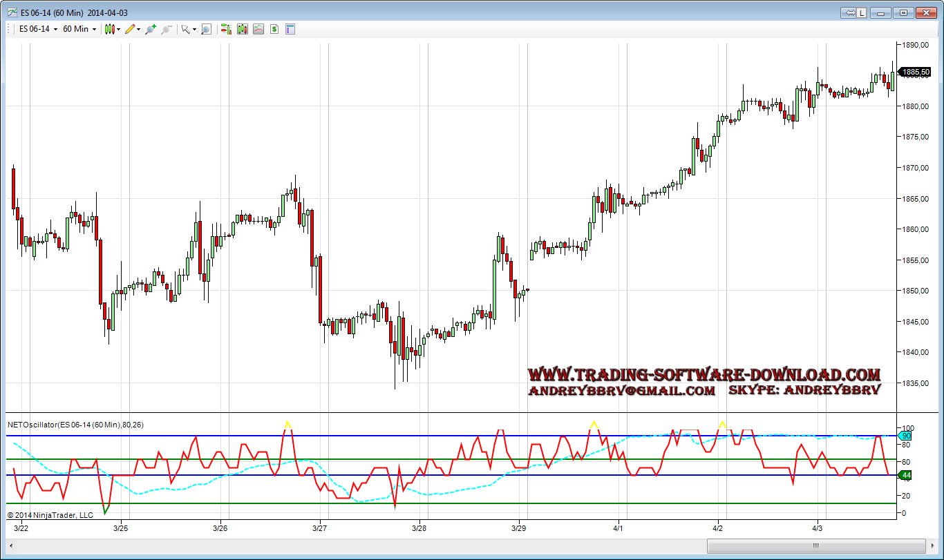Click the zoom in magnifier icon

[x=150, y=29]
